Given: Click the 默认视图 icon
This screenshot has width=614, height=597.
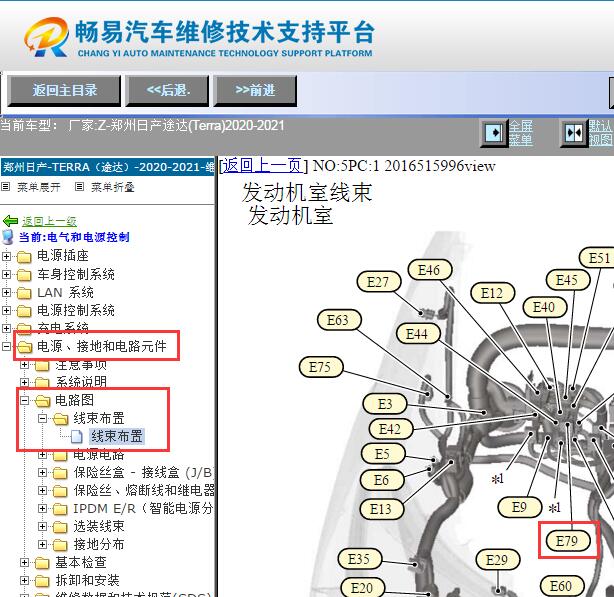Looking at the screenshot, I should (x=574, y=133).
